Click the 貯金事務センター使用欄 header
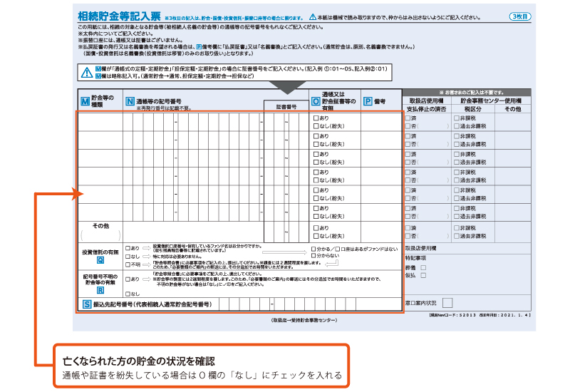 coord(491,100)
